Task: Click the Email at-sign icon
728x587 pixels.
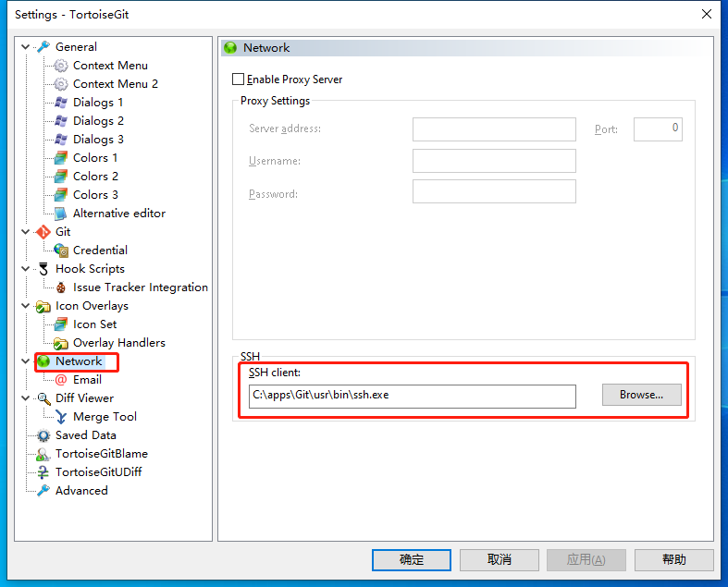Action: pyautogui.click(x=61, y=380)
